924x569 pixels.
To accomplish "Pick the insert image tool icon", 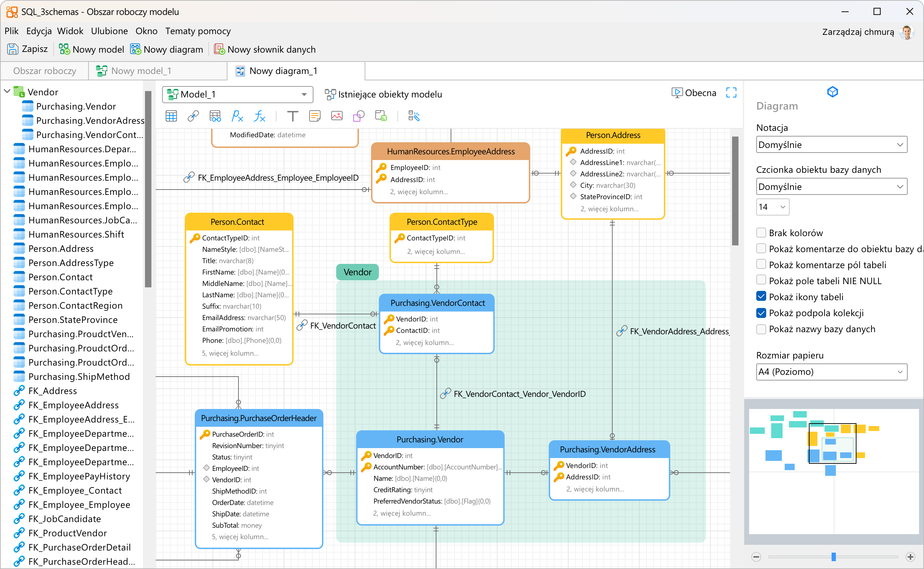I will pyautogui.click(x=337, y=116).
